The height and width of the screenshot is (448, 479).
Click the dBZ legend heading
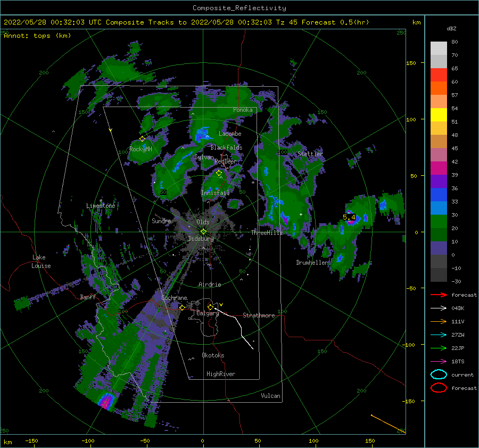click(451, 29)
